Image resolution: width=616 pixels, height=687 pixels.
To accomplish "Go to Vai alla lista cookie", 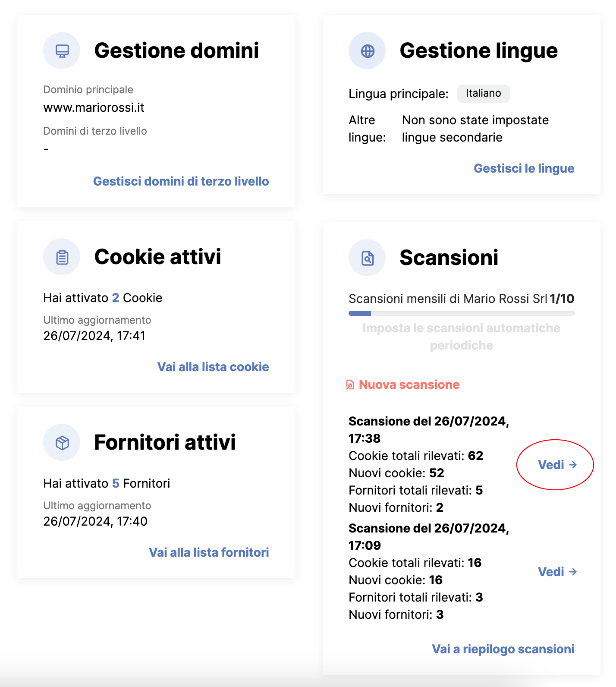I will coord(213,367).
